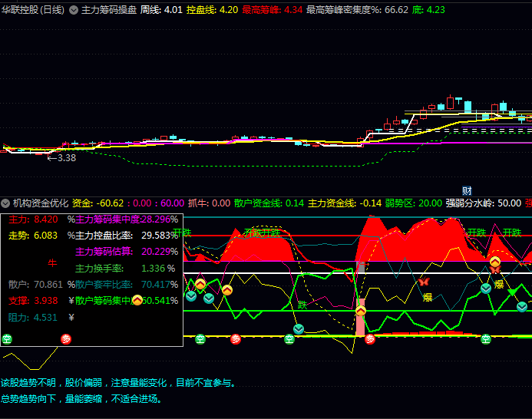Click 主力控盘比率: 29.583% in panel
The image size is (532, 419).
[x=127, y=236]
